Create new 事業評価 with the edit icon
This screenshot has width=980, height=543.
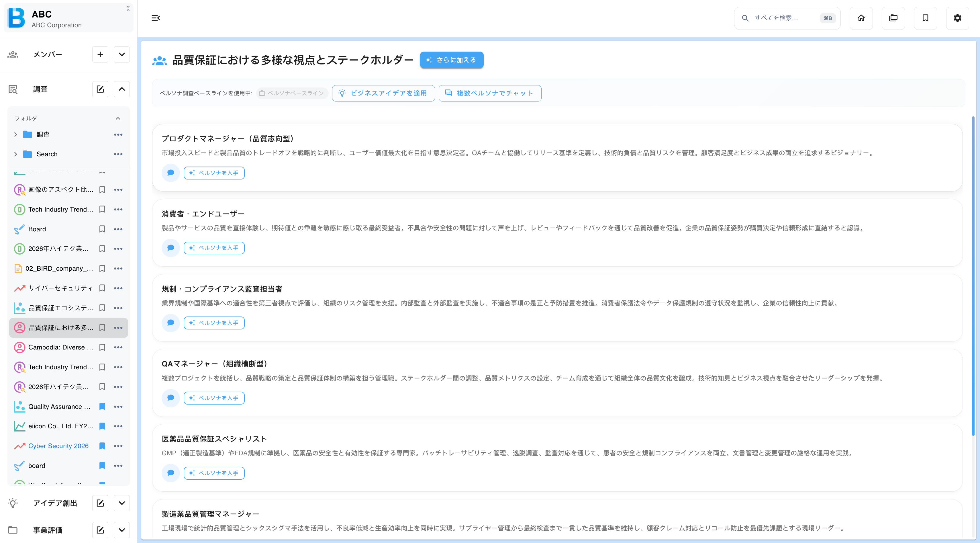100,530
